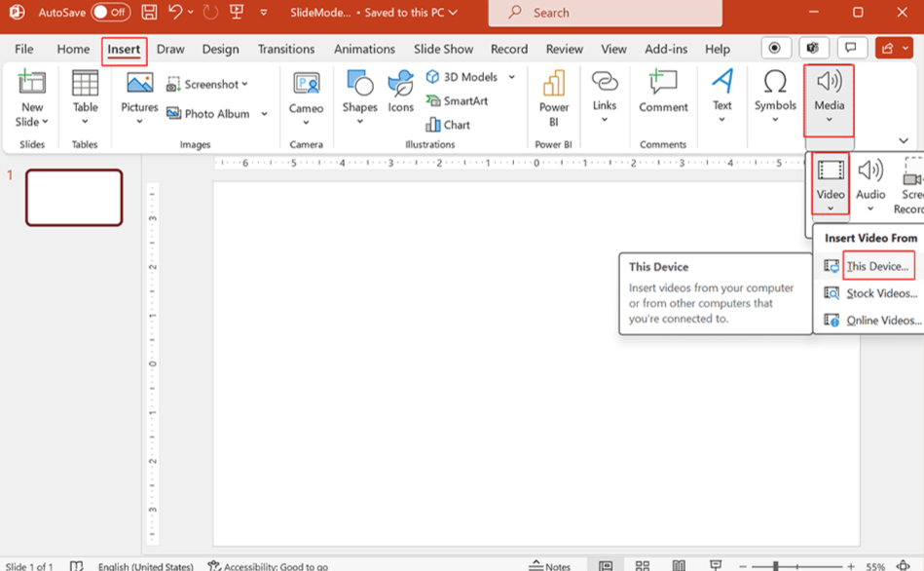Toggle the Notes pane

(548, 563)
